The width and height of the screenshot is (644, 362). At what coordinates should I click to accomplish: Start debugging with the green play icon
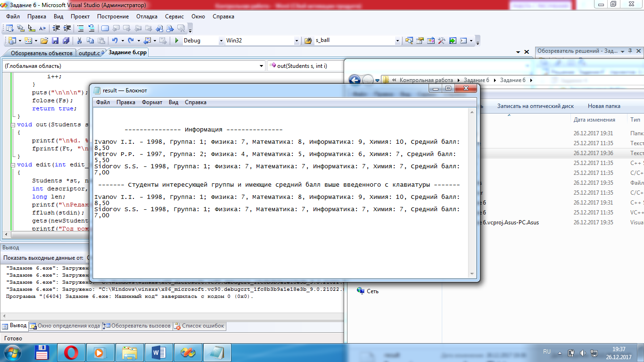176,41
